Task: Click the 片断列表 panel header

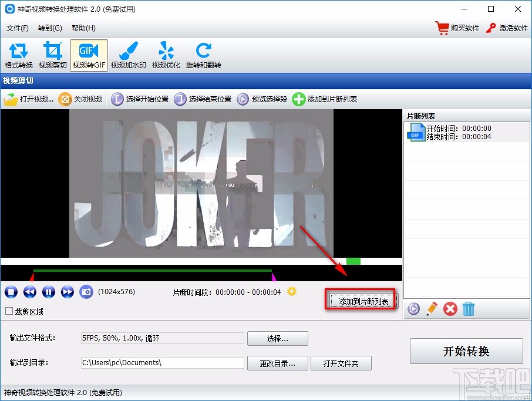Action: (x=420, y=116)
